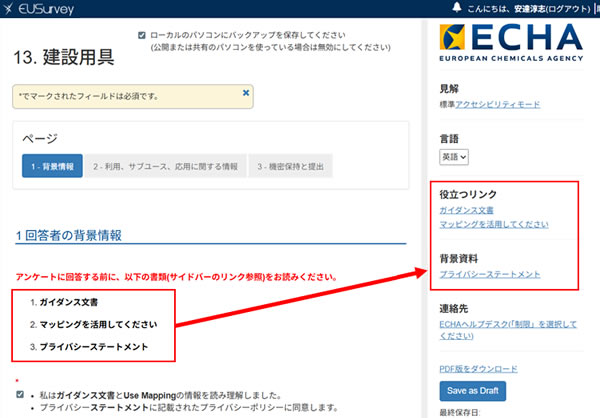Switch to the 1 - 背景情報 page tab
600x418 pixels.
[52, 166]
